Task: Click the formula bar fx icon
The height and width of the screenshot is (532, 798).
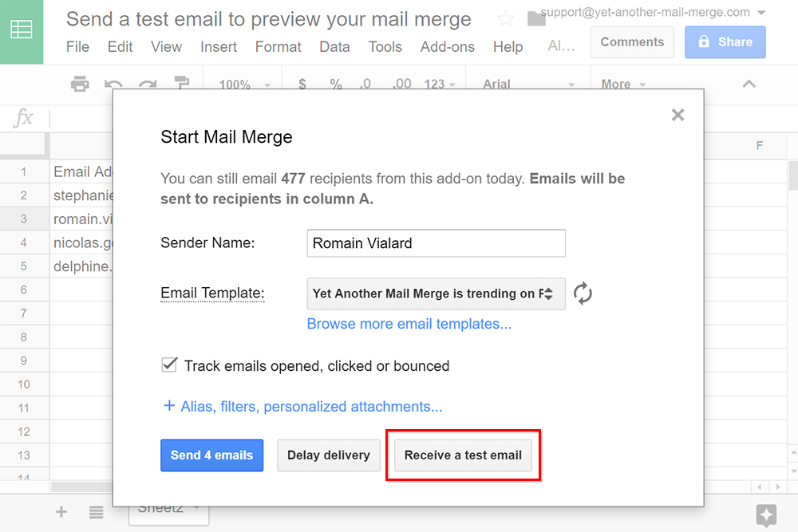Action: (x=23, y=118)
